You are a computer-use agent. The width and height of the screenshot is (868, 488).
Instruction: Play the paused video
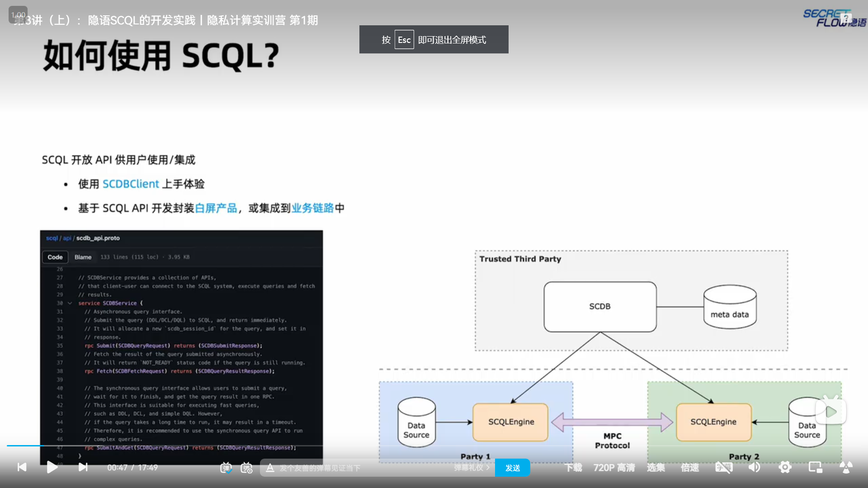52,467
